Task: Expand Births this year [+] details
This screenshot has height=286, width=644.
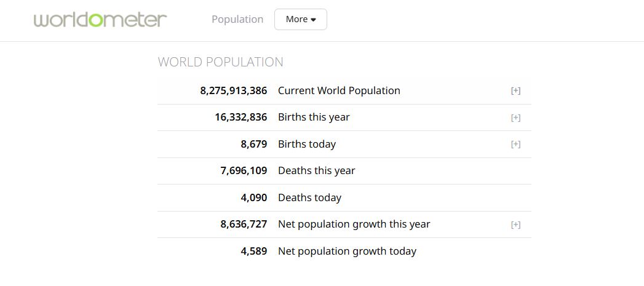Action: pos(515,117)
